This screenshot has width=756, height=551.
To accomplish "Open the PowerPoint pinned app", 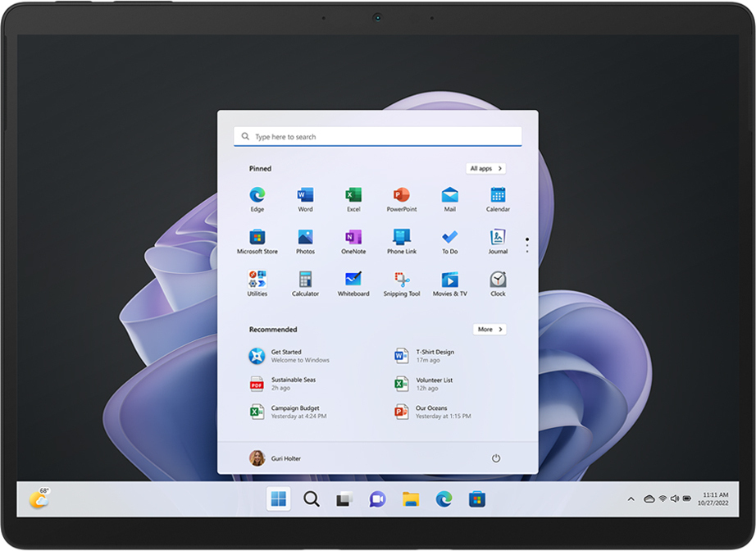I will pos(401,196).
